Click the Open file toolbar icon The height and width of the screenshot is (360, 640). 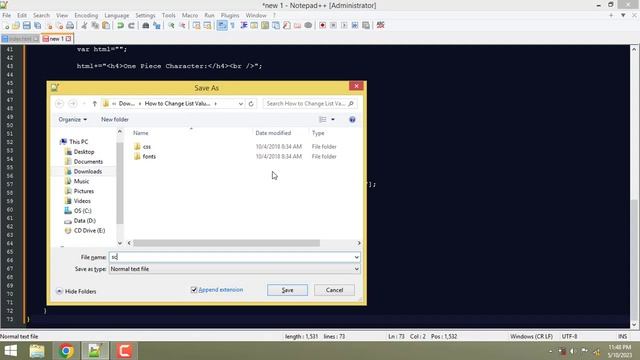pos(16,26)
